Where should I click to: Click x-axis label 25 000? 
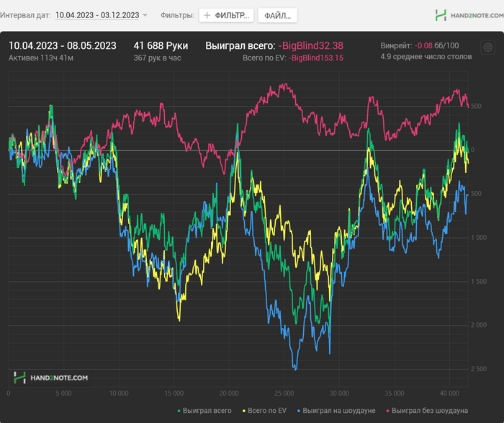point(284,393)
